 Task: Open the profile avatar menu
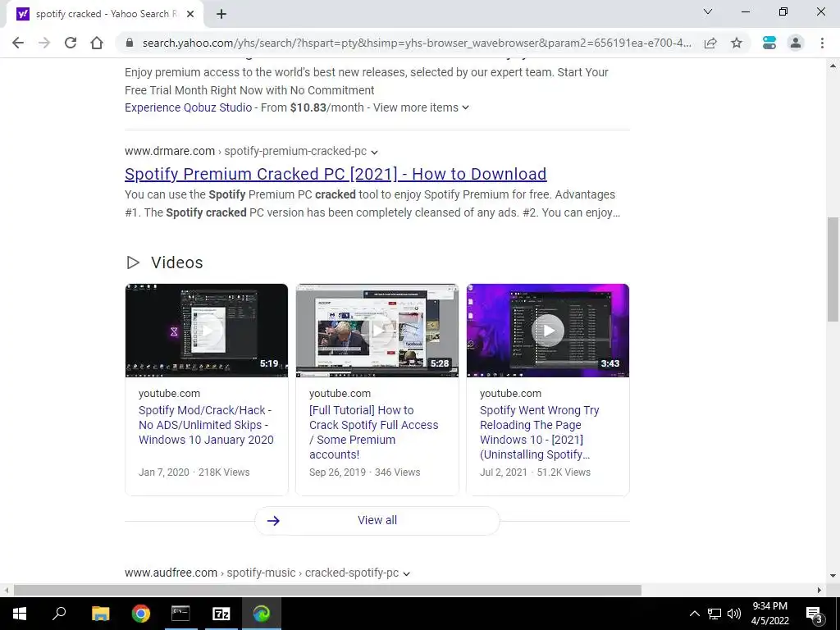click(x=796, y=43)
